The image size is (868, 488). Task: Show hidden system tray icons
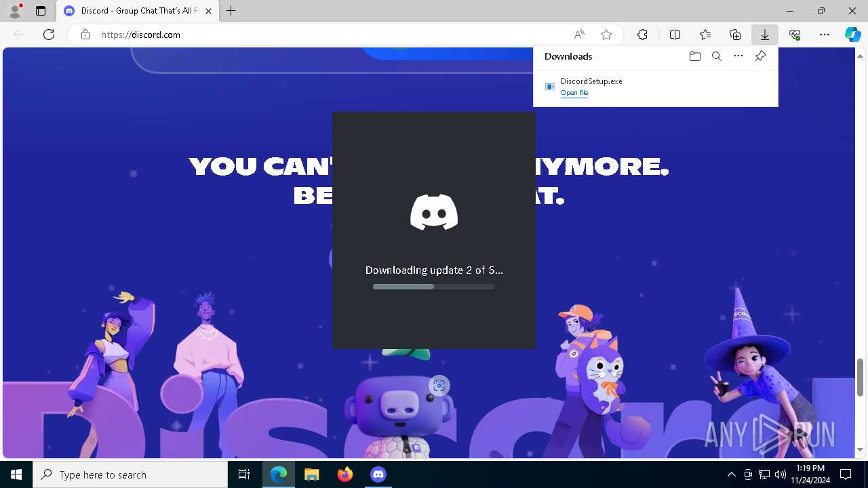[732, 474]
